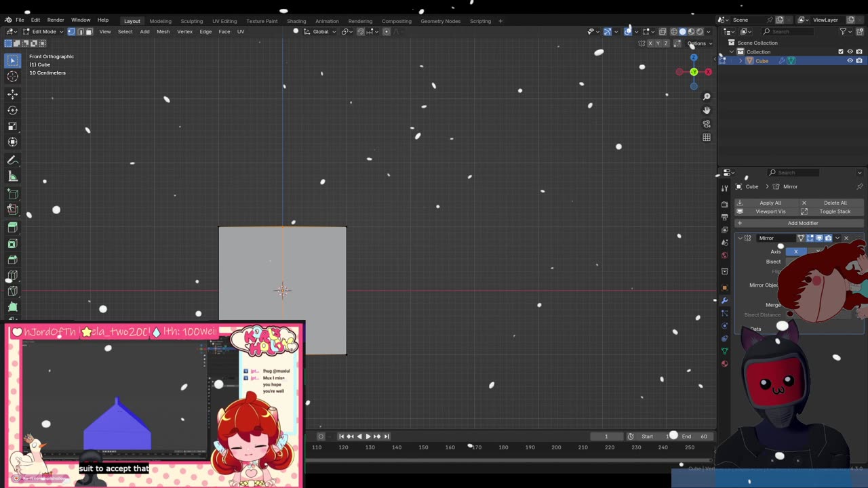This screenshot has height=488, width=868.
Task: Click the Add Modifier button
Action: click(800, 223)
